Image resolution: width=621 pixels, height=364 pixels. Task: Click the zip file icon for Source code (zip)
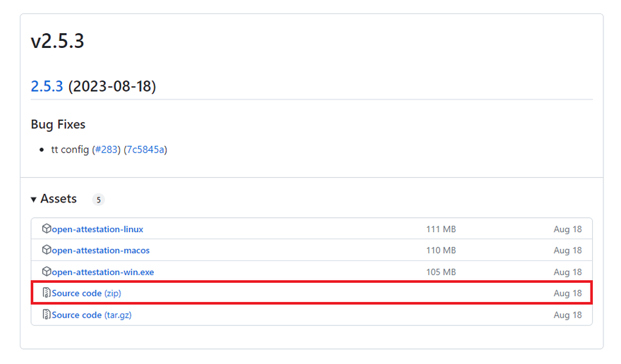pyautogui.click(x=47, y=293)
